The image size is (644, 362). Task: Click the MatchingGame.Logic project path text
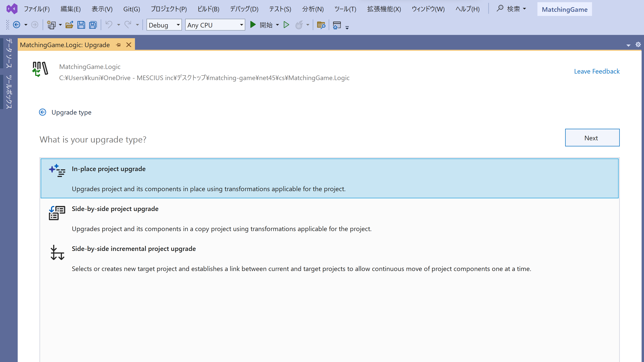click(204, 78)
